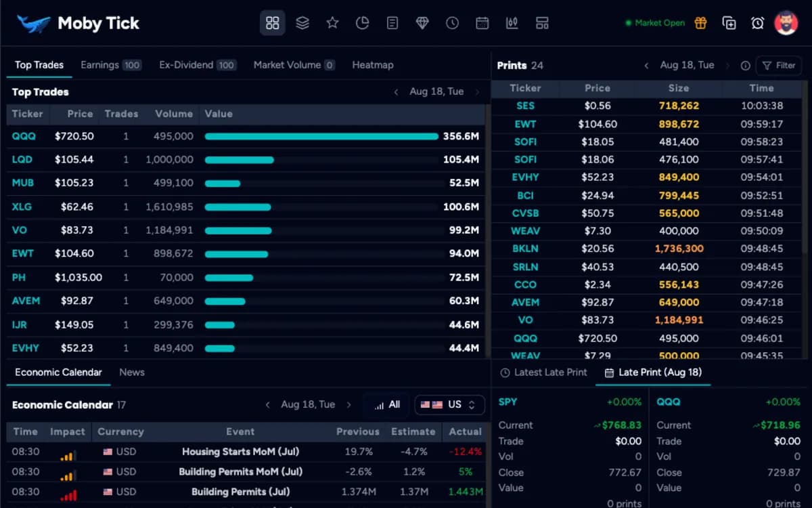Viewport: 812px width, 508px height.
Task: Switch to the Heatmap tab
Action: point(373,65)
